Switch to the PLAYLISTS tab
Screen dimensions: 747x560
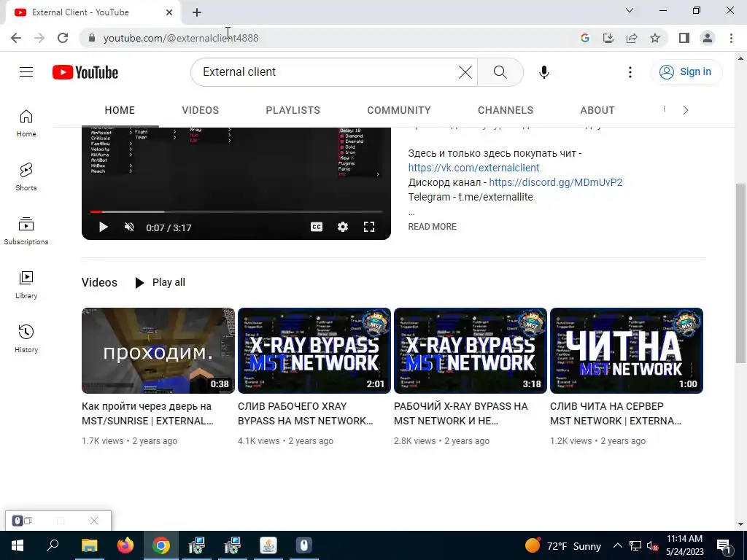(293, 110)
